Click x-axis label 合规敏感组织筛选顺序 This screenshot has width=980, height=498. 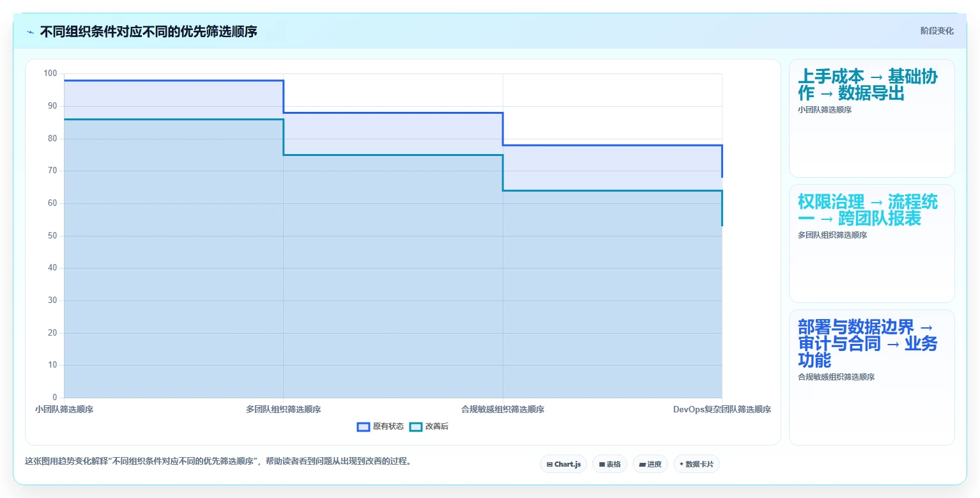[x=503, y=409]
